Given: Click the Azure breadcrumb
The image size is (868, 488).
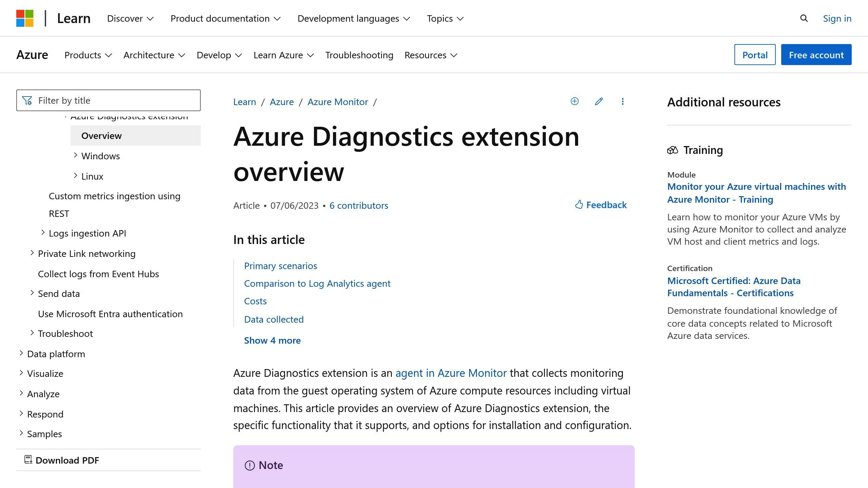Looking at the screenshot, I should pyautogui.click(x=282, y=102).
